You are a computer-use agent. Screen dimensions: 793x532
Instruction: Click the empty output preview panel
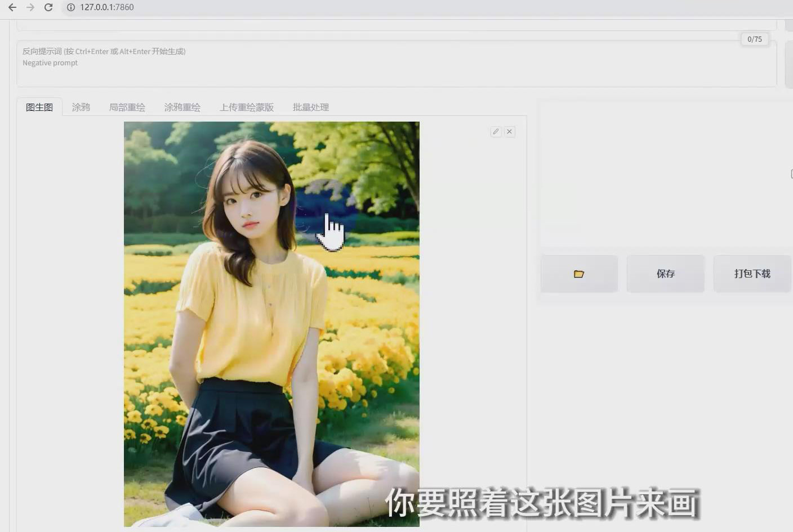(x=665, y=175)
